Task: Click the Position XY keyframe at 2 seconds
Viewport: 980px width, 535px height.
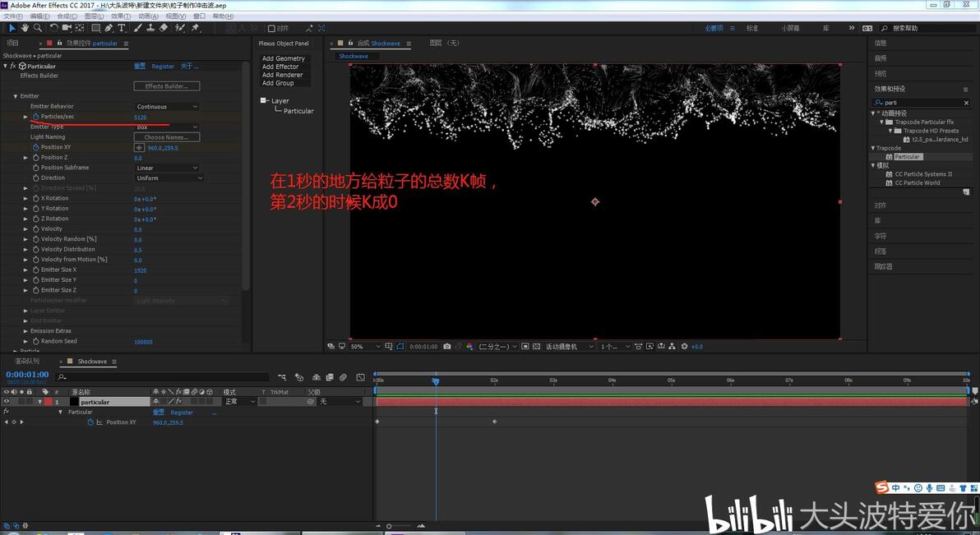Action: click(x=494, y=422)
